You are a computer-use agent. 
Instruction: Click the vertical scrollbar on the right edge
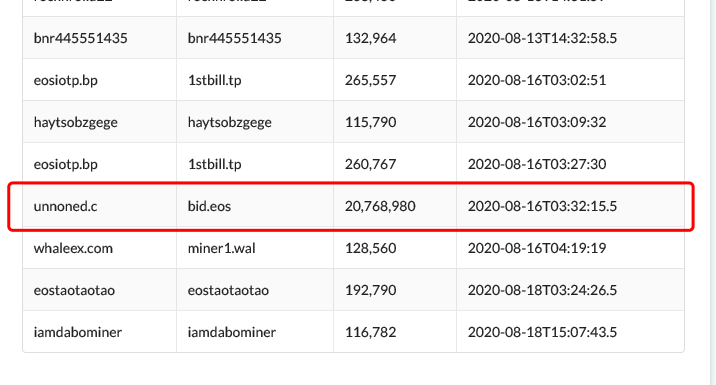712,192
